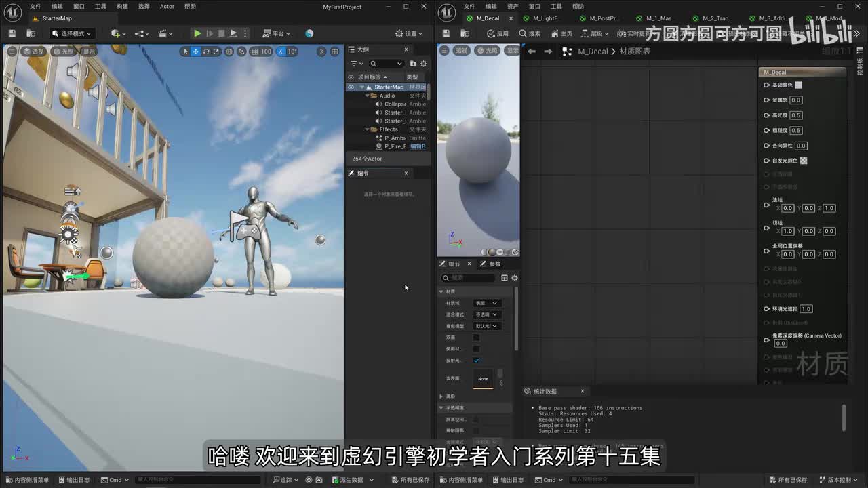Open material details settings gear icon

515,278
